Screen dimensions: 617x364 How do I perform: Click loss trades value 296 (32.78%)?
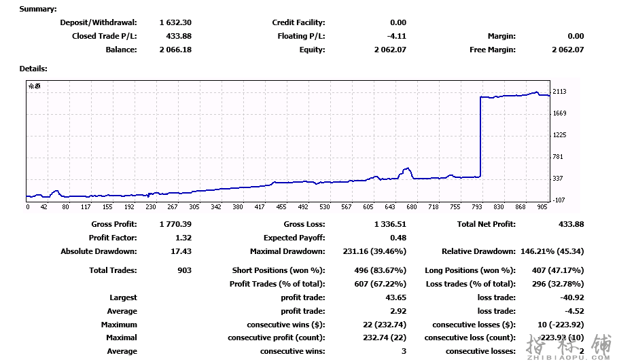point(558,284)
